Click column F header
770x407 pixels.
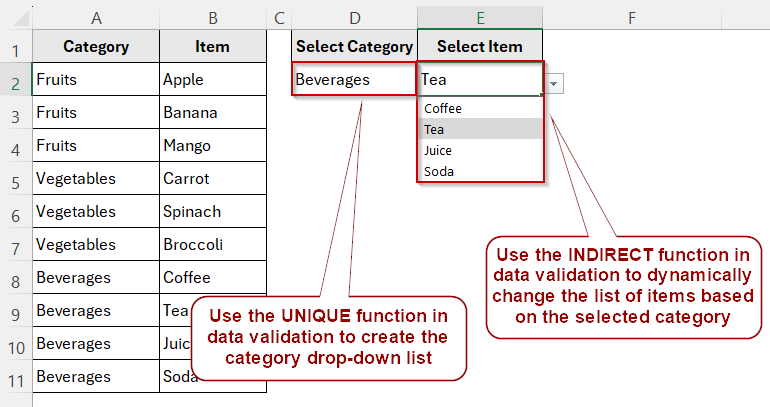pos(632,18)
